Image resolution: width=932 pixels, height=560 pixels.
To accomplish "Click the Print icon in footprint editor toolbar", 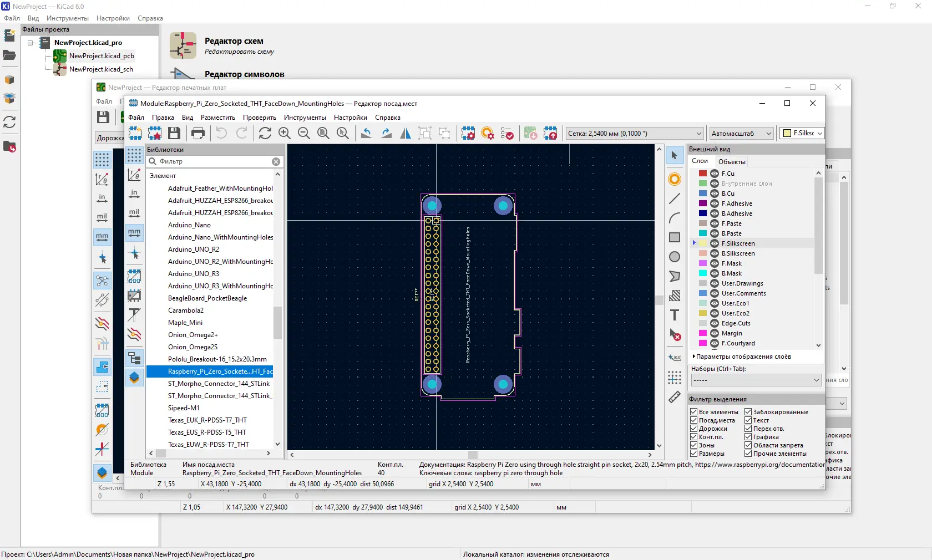I will (x=198, y=133).
